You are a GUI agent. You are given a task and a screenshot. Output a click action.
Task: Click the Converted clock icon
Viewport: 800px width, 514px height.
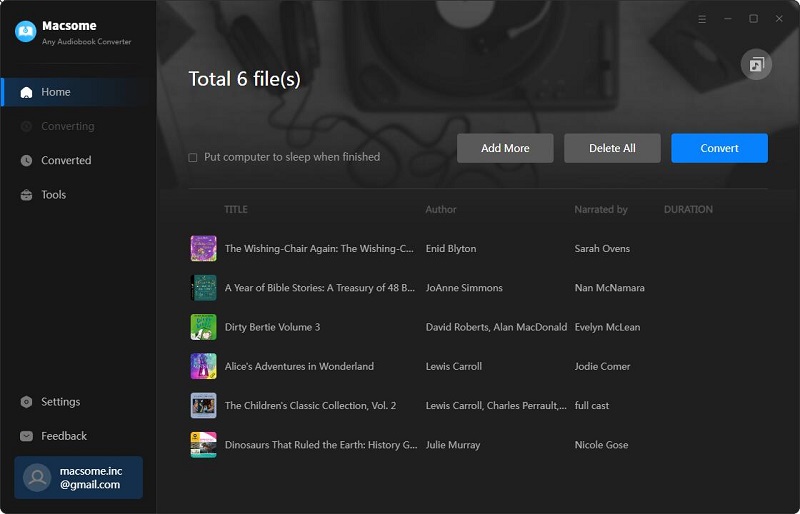pos(27,160)
